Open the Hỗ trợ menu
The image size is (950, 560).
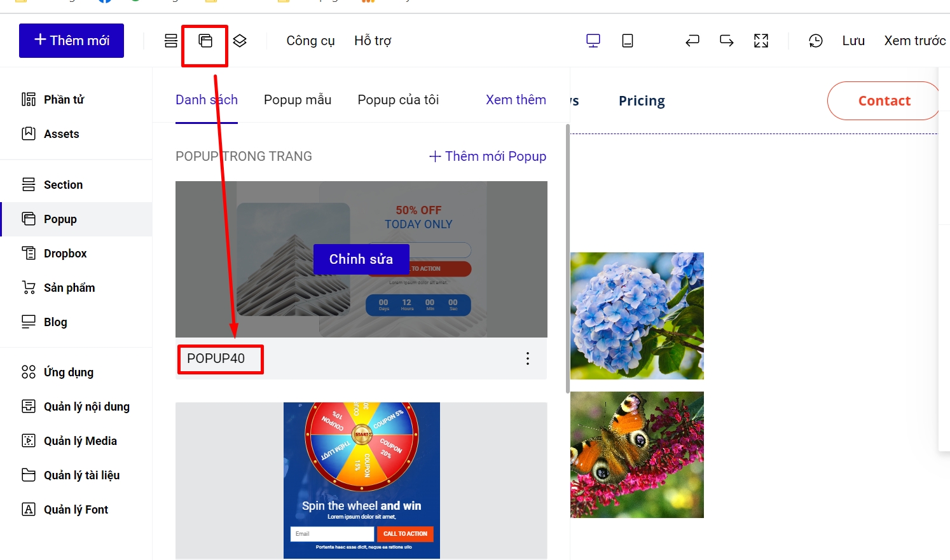tap(373, 41)
